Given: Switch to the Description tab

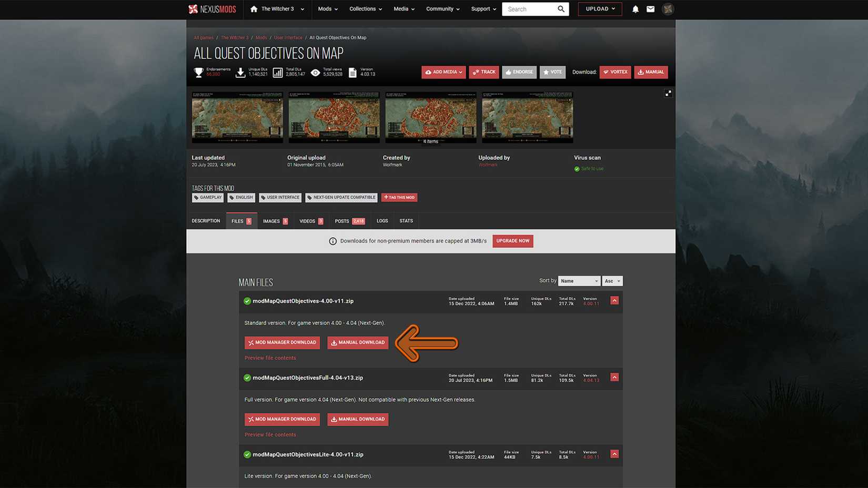Looking at the screenshot, I should (x=206, y=221).
